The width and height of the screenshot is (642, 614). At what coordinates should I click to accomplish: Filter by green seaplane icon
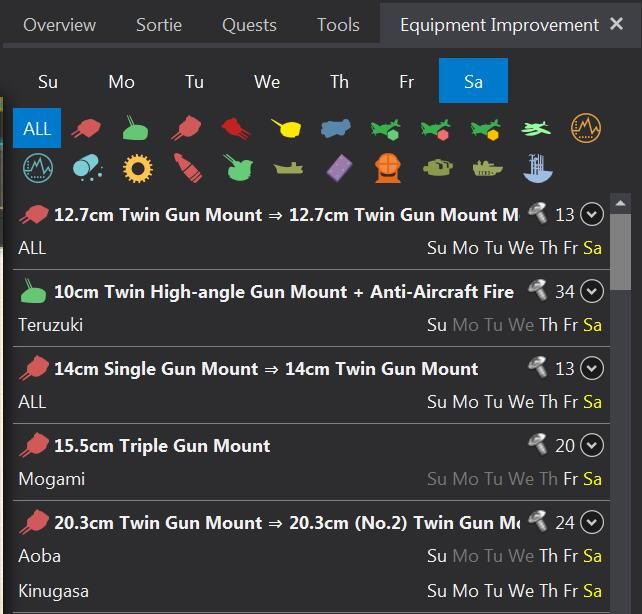[x=536, y=129]
